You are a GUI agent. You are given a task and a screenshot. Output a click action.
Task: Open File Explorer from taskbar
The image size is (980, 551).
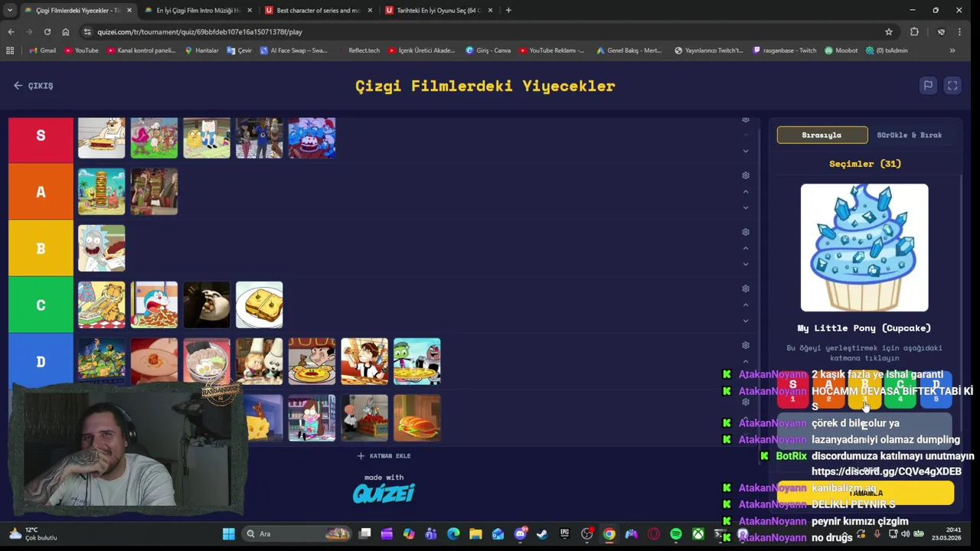pos(475,533)
